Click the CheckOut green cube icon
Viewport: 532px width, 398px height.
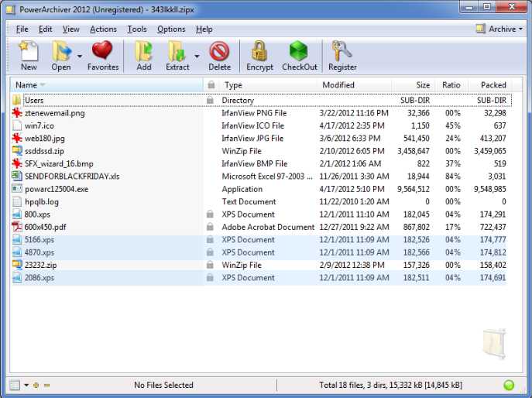click(299, 51)
